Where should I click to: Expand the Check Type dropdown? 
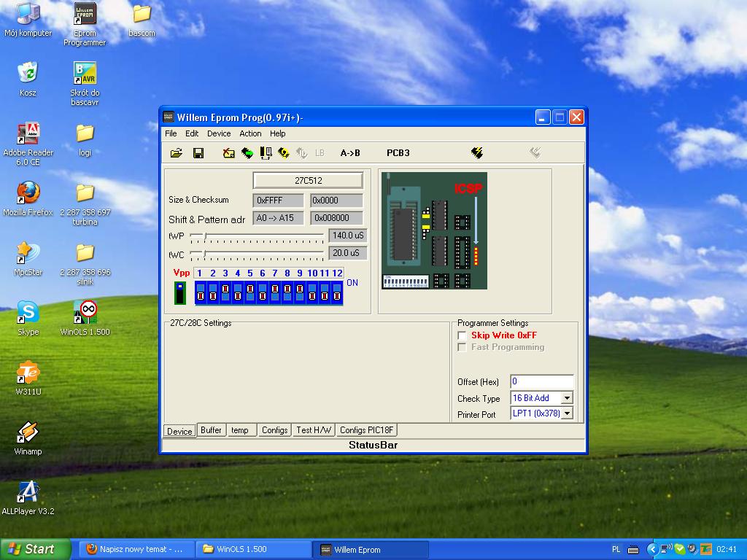pos(567,398)
